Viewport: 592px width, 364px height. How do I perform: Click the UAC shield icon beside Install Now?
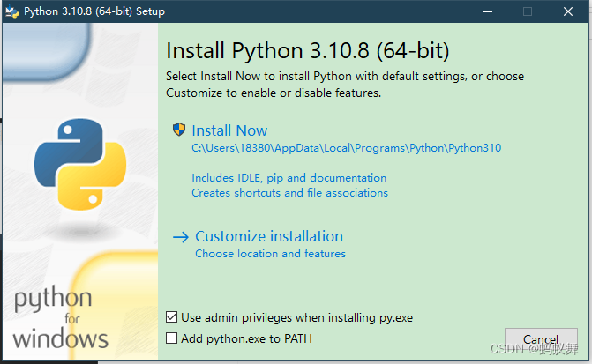click(x=179, y=130)
